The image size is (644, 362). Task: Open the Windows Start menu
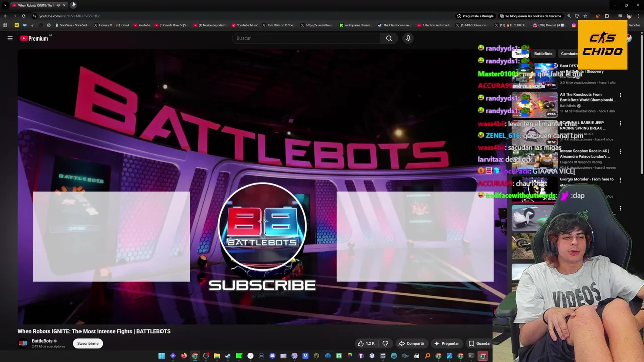[162, 356]
